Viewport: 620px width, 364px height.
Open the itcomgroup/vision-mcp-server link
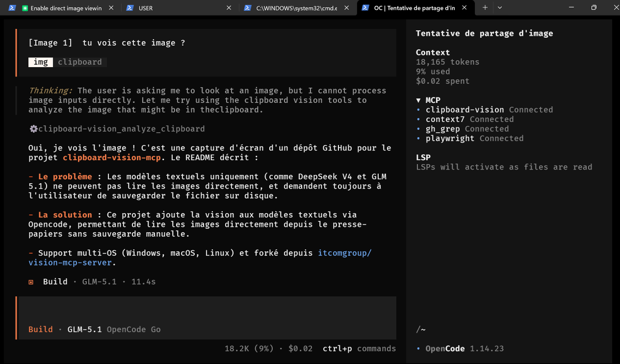(x=200, y=258)
